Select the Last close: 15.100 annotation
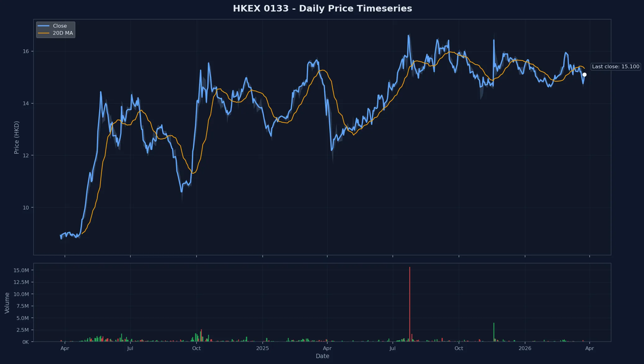 pos(616,66)
